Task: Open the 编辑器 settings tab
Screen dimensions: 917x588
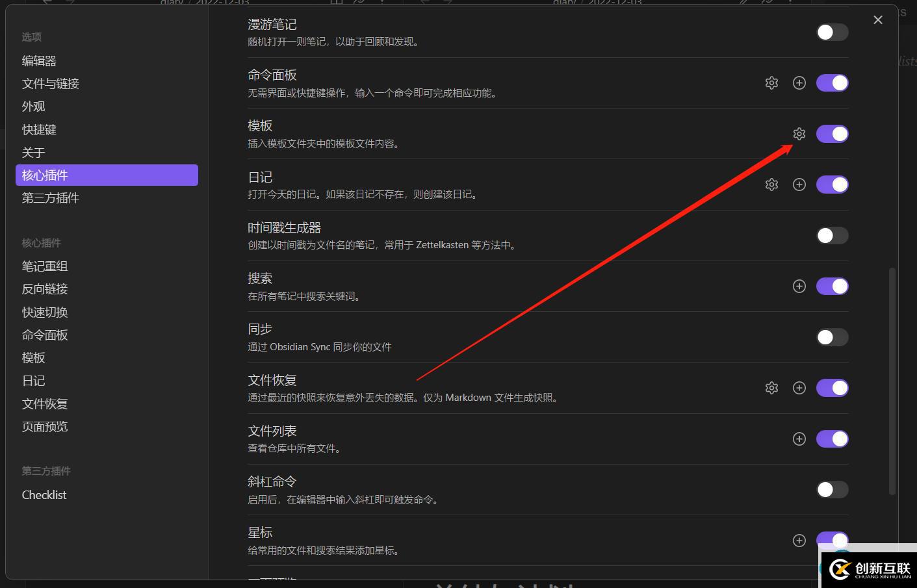Action: pos(107,61)
